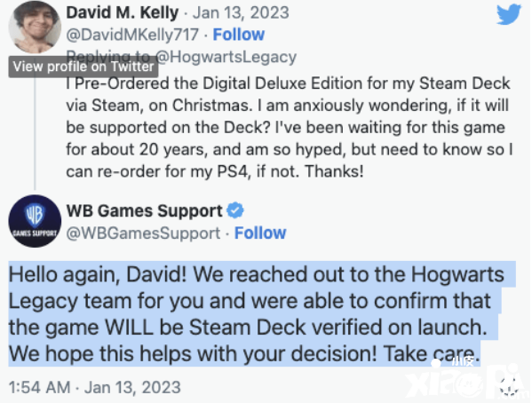Click the View profile on Twitter tooltip
The height and width of the screenshot is (403, 532).
83,67
